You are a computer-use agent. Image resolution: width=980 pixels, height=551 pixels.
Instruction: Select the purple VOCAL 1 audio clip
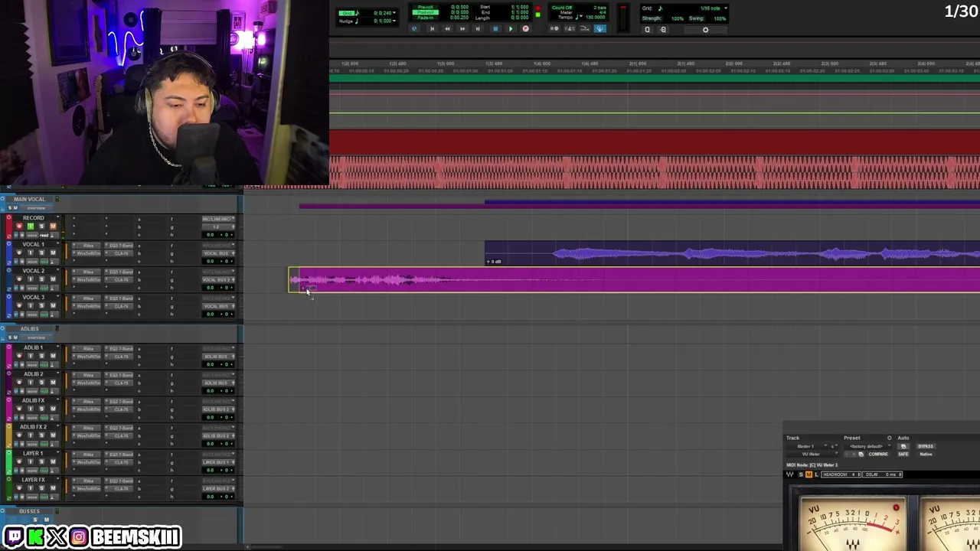tap(732, 254)
